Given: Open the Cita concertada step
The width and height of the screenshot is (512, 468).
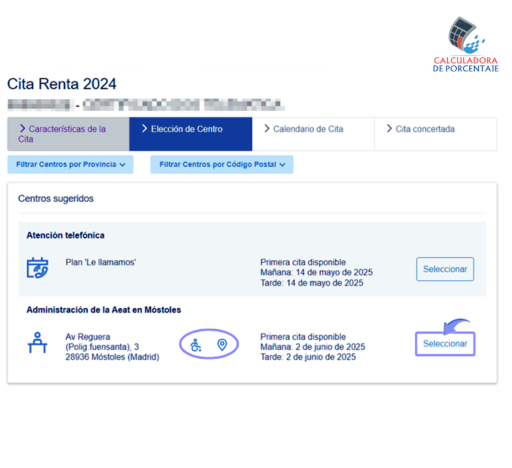Looking at the screenshot, I should [436, 134].
